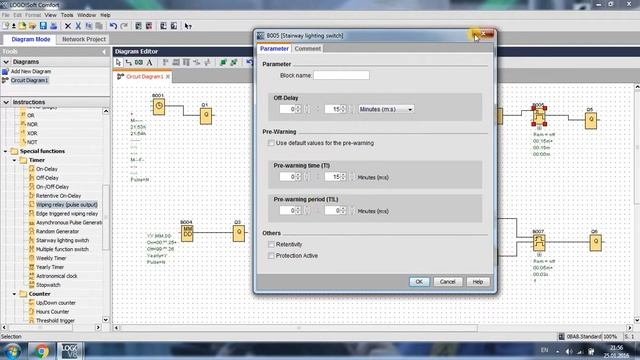The image size is (640, 360).
Task: Open the Tools menu
Action: (67, 15)
